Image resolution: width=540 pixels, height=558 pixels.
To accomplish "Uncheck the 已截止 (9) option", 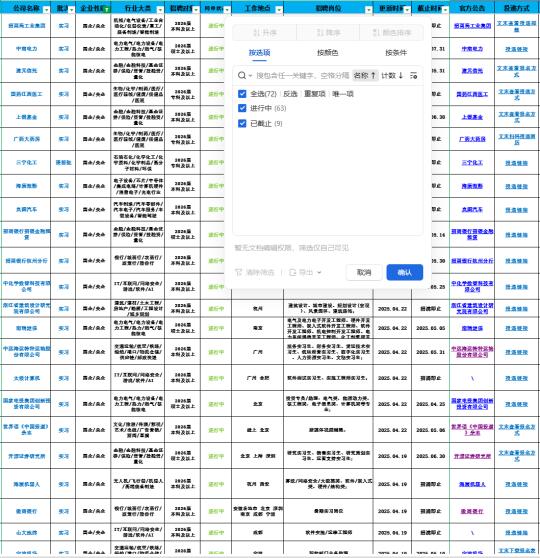I will (x=242, y=123).
